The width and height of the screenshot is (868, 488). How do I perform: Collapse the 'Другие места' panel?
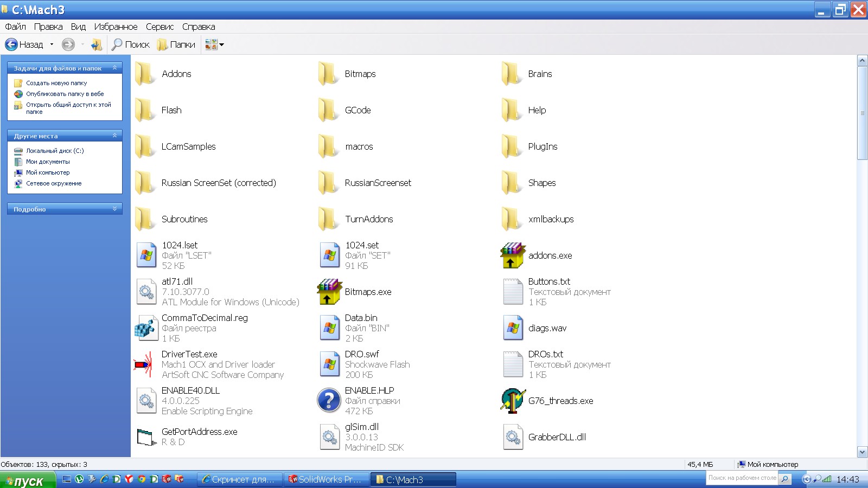click(x=114, y=136)
